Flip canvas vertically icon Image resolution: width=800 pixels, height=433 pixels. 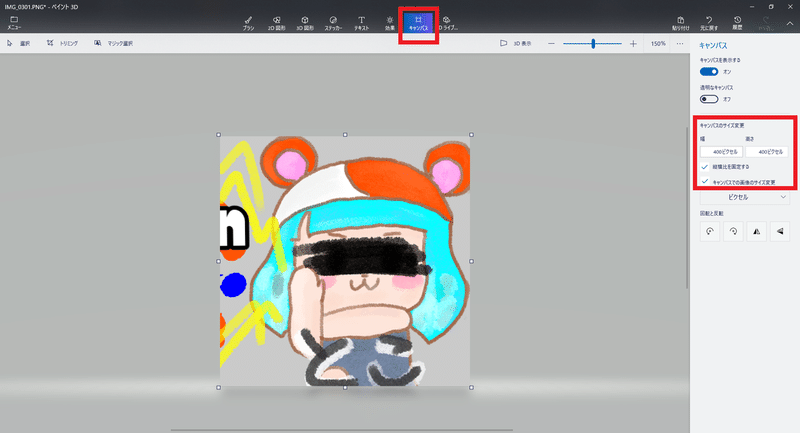tap(780, 231)
